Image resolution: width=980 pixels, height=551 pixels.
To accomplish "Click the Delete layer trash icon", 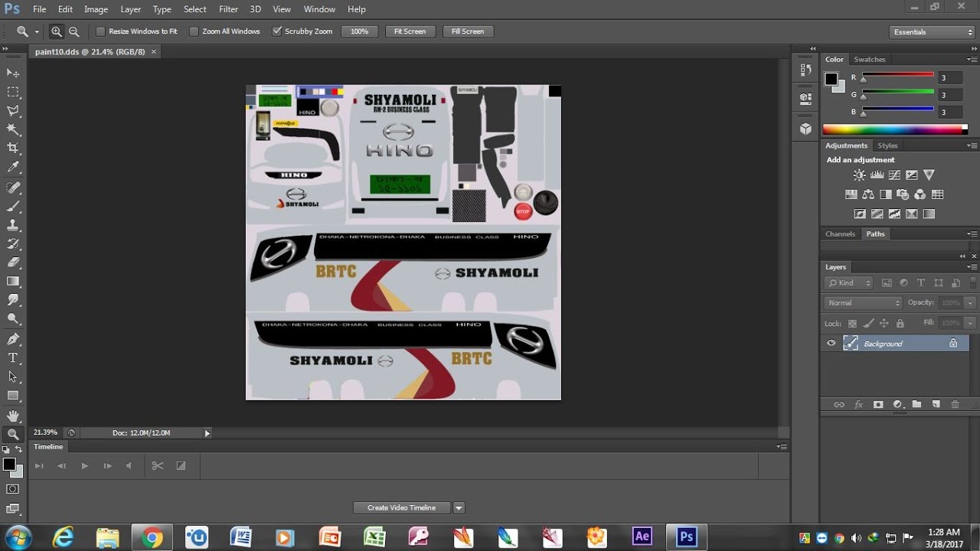I will (x=955, y=404).
